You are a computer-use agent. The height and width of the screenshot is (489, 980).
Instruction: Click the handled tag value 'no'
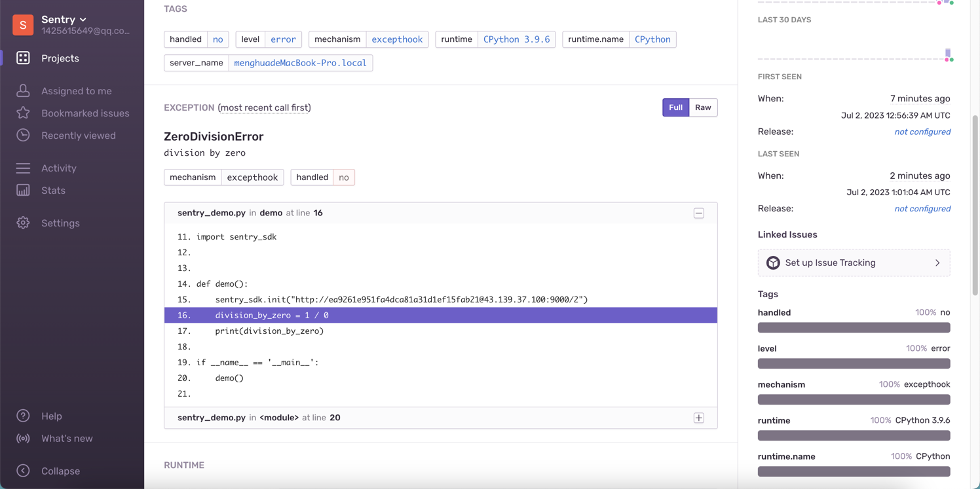pyautogui.click(x=217, y=39)
